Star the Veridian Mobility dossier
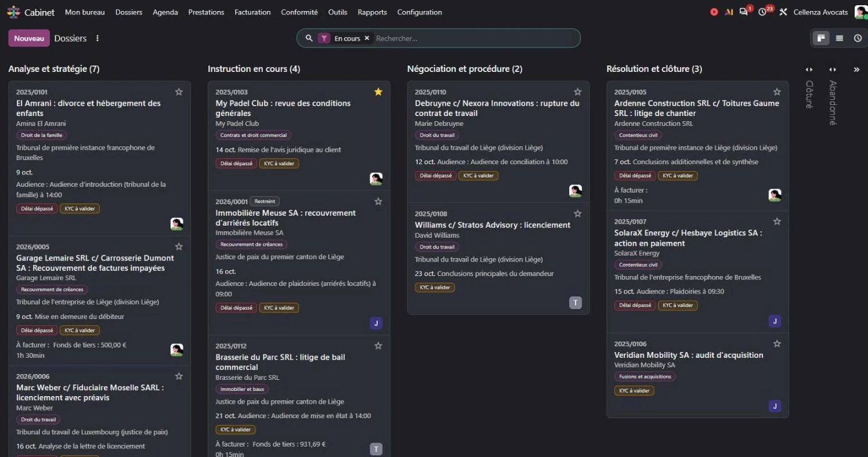This screenshot has width=868, height=457. (777, 343)
